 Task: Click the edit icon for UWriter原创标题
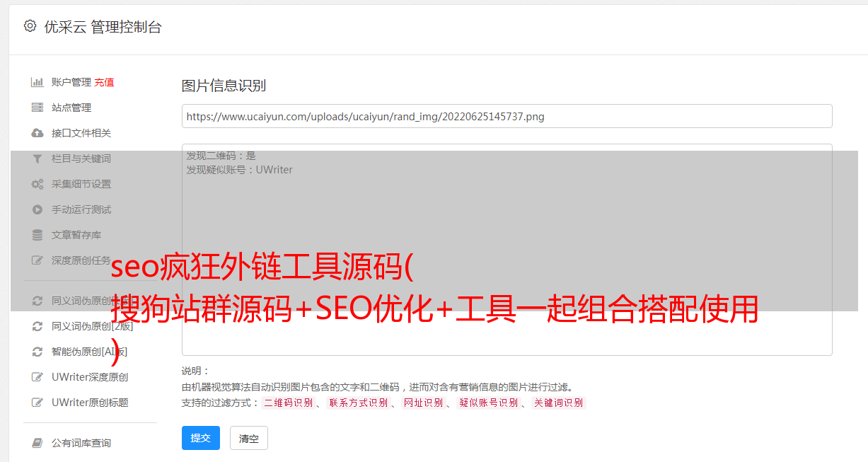click(x=37, y=403)
